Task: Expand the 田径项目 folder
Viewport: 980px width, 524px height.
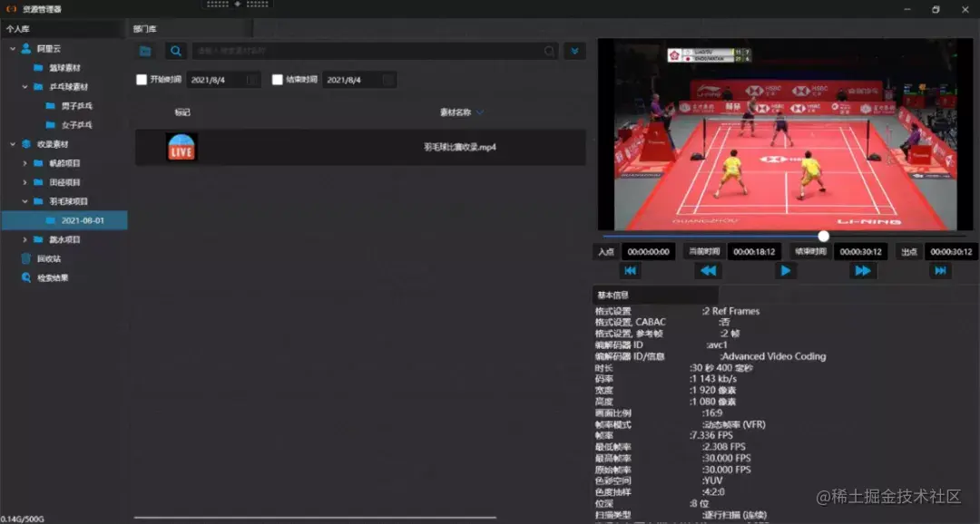Action: tap(25, 182)
